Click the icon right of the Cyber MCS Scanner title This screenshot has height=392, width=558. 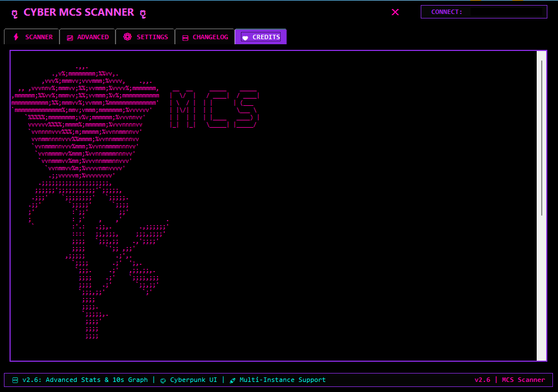click(x=143, y=13)
